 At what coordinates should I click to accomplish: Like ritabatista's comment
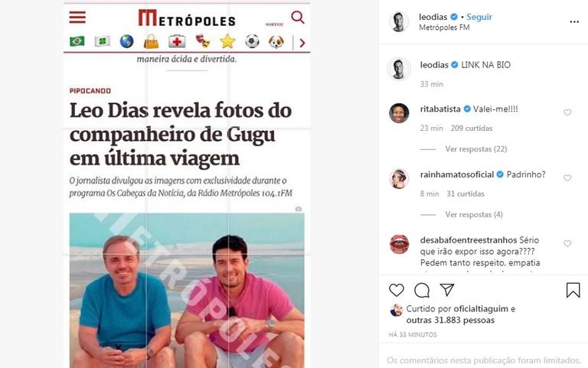point(567,112)
